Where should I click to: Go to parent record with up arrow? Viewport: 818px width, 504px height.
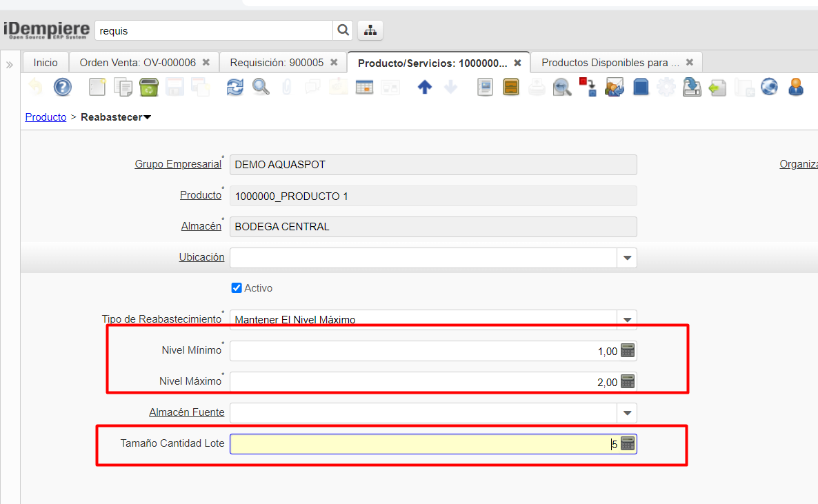425,87
